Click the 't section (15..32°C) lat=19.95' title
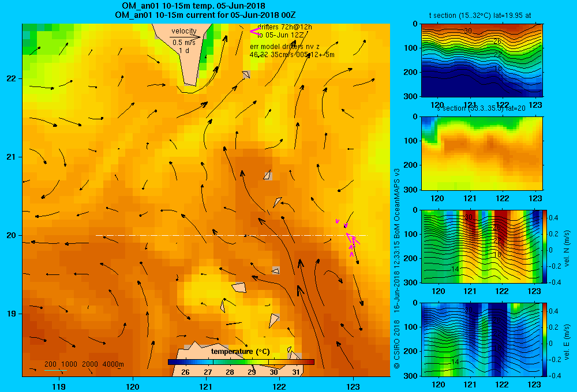 pyautogui.click(x=480, y=16)
